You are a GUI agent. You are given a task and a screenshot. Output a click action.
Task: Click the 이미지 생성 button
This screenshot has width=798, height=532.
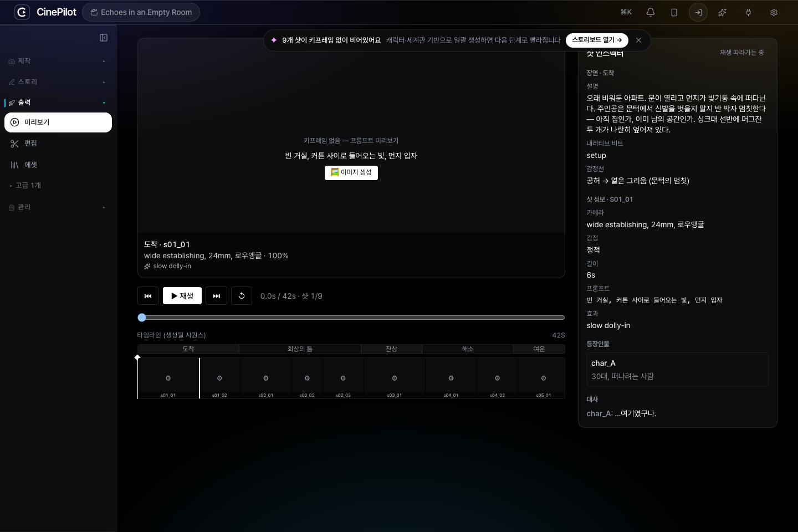pos(351,172)
